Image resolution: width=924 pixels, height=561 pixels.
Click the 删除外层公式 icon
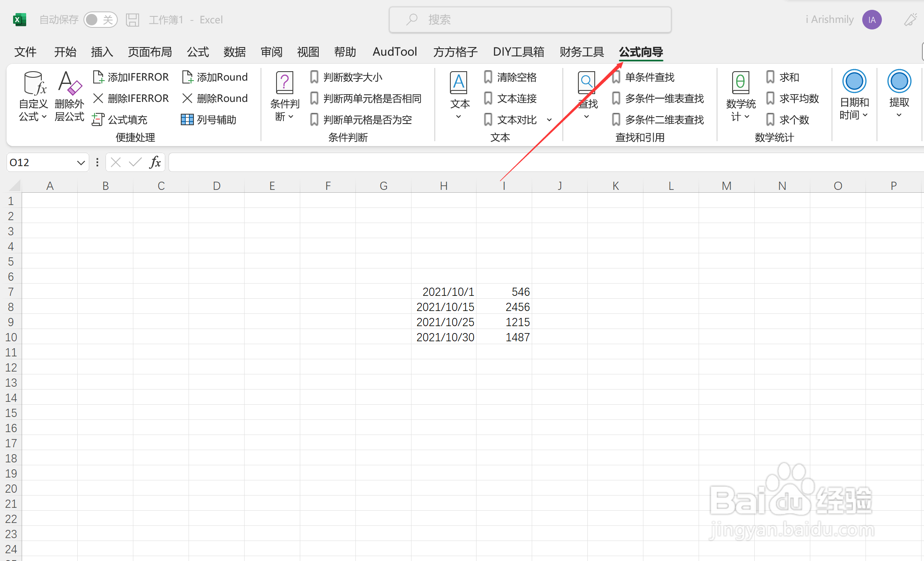click(x=70, y=97)
